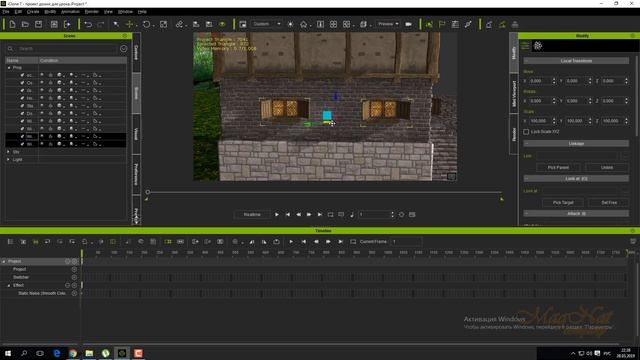Toggle circle icon on Switcher track

tap(74, 277)
